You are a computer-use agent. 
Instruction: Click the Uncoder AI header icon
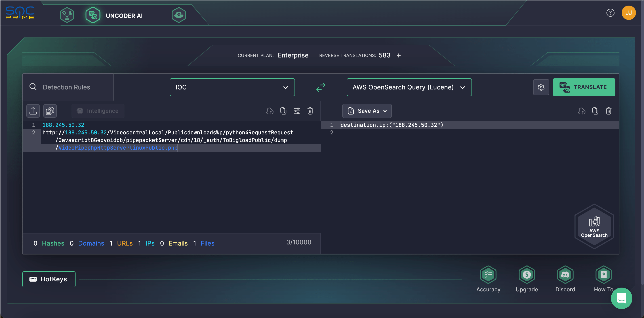92,16
